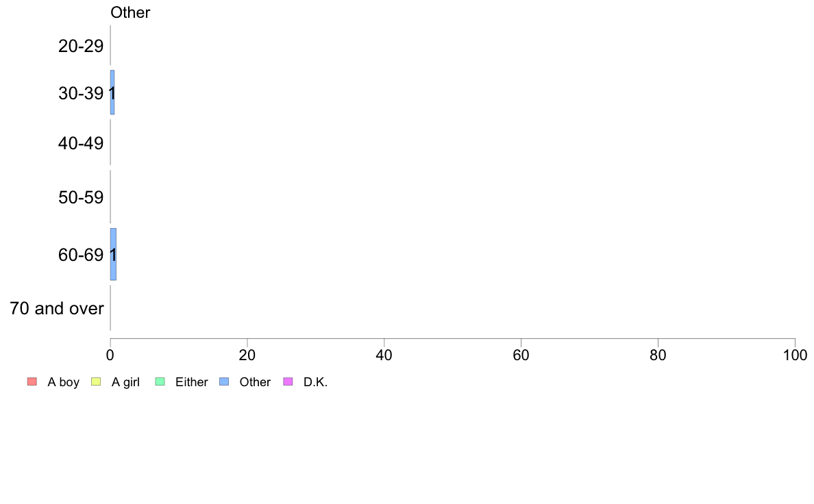Screen dimensions: 814x504
Task: Click the 40-49 age group label
Action: tap(81, 143)
